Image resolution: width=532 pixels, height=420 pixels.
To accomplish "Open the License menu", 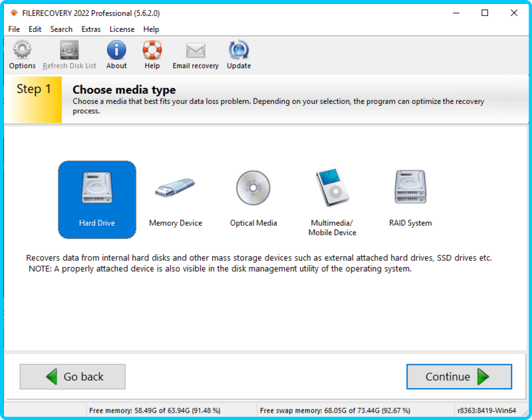I will click(122, 29).
